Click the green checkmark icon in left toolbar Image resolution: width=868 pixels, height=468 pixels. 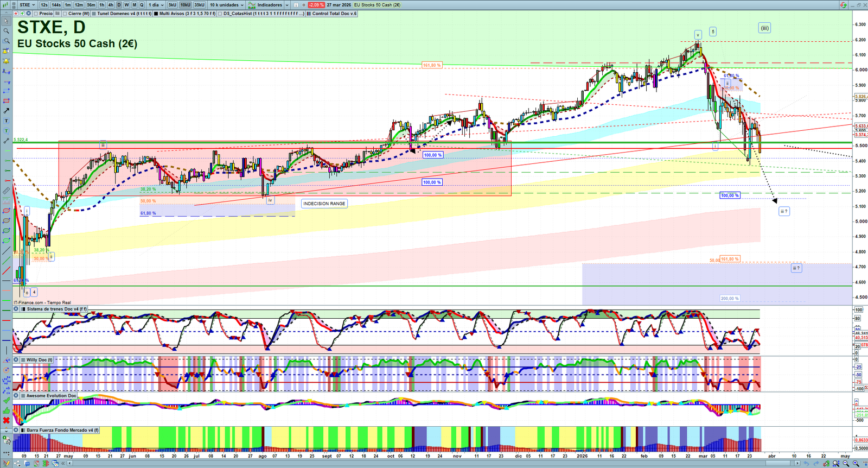6,400
